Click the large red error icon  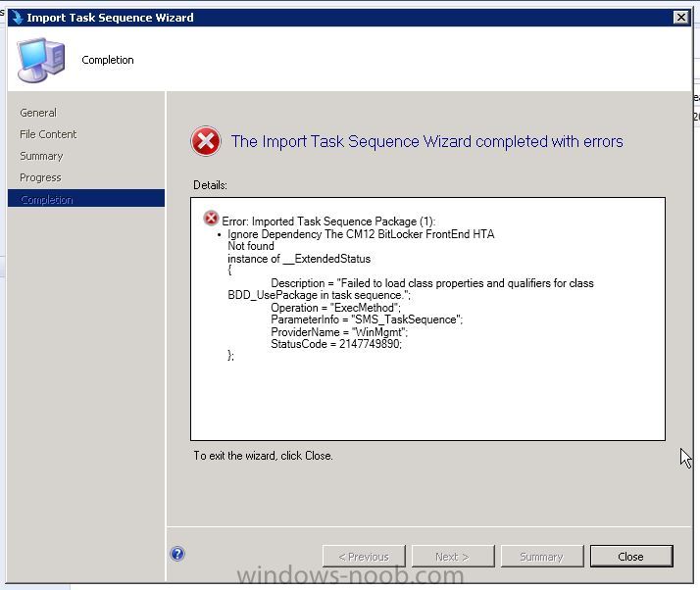pos(206,141)
